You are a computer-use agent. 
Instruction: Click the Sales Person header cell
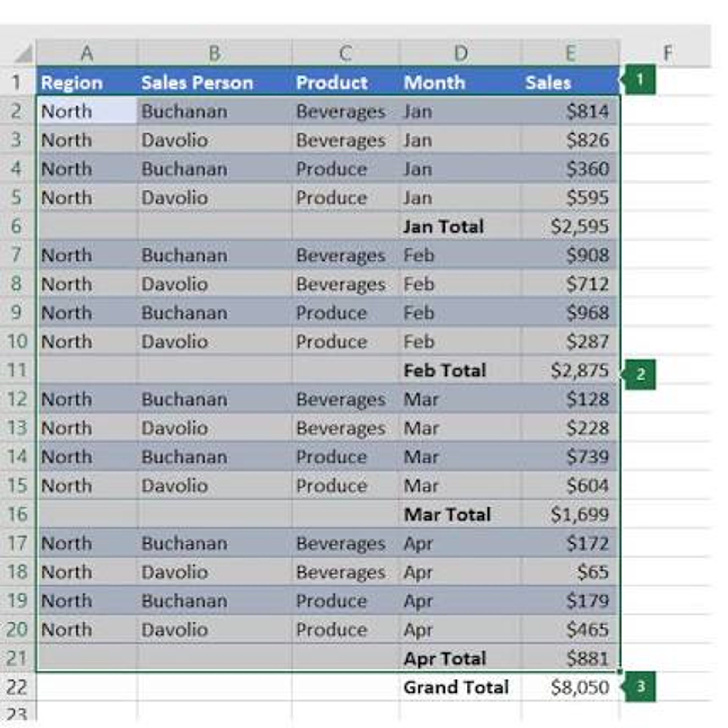pyautogui.click(x=215, y=82)
